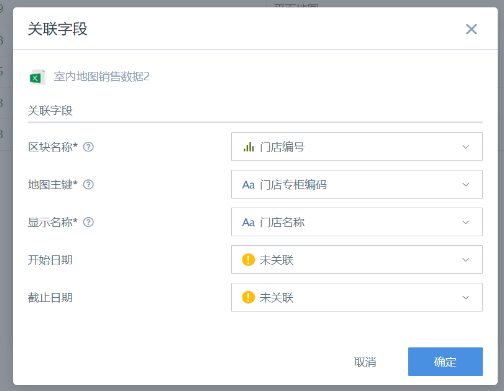Click the 显示名称 field label
Viewport: 504px width, 391px height.
[53, 222]
